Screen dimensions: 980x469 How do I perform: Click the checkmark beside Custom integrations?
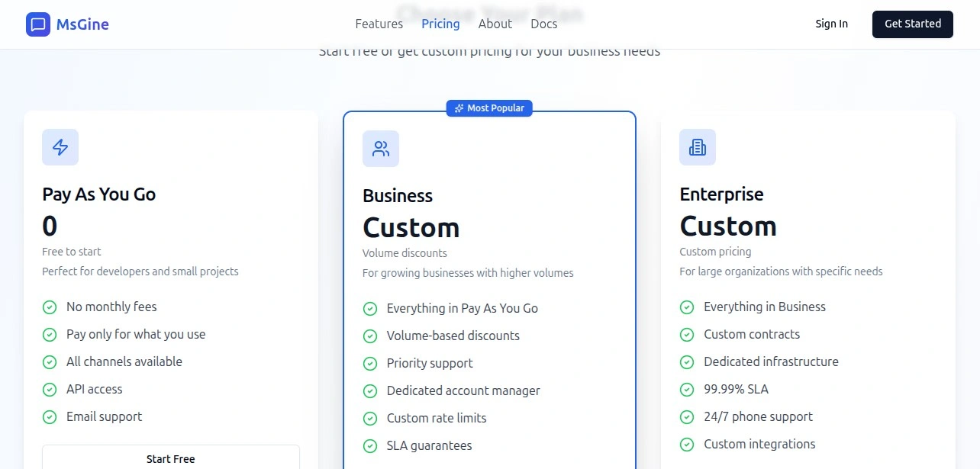pos(687,445)
